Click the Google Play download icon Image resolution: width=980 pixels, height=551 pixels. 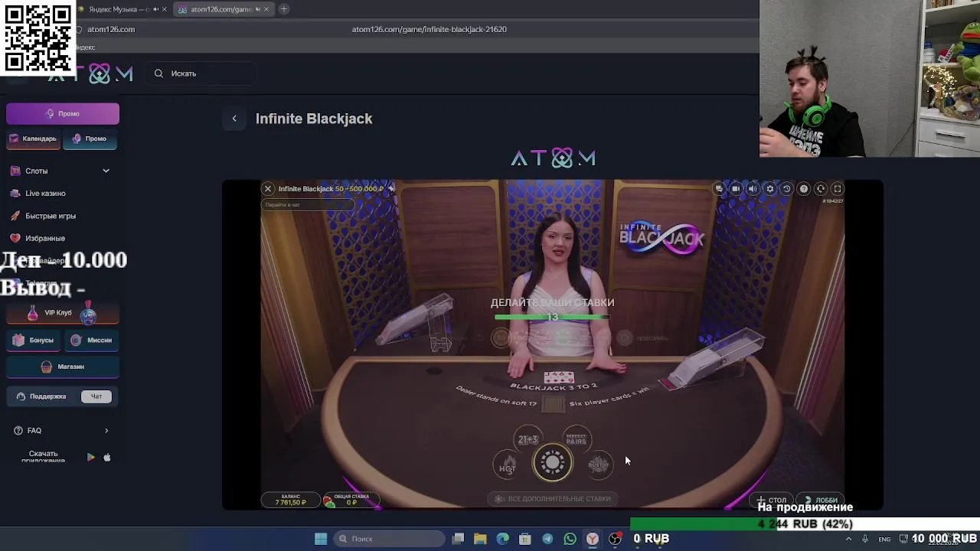90,458
